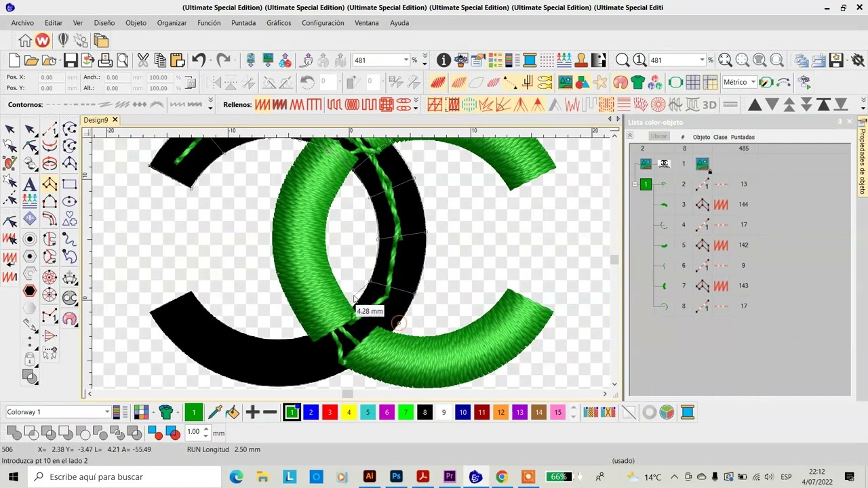Click the Print design icon
868x488 pixels.
coord(105,60)
